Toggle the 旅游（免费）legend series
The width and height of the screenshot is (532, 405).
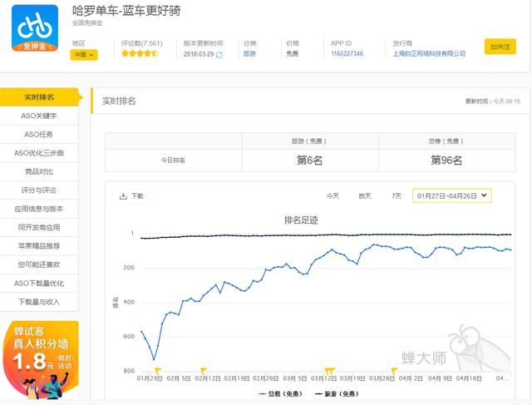pyautogui.click(x=337, y=394)
